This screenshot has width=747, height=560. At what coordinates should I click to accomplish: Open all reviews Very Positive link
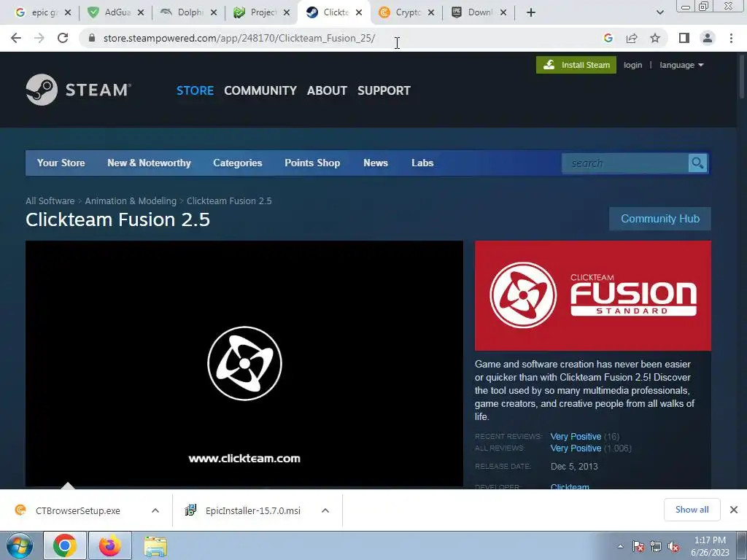[576, 448]
